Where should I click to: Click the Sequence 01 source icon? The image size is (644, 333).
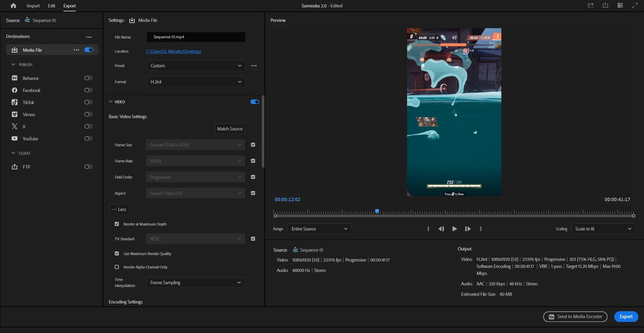(x=28, y=20)
